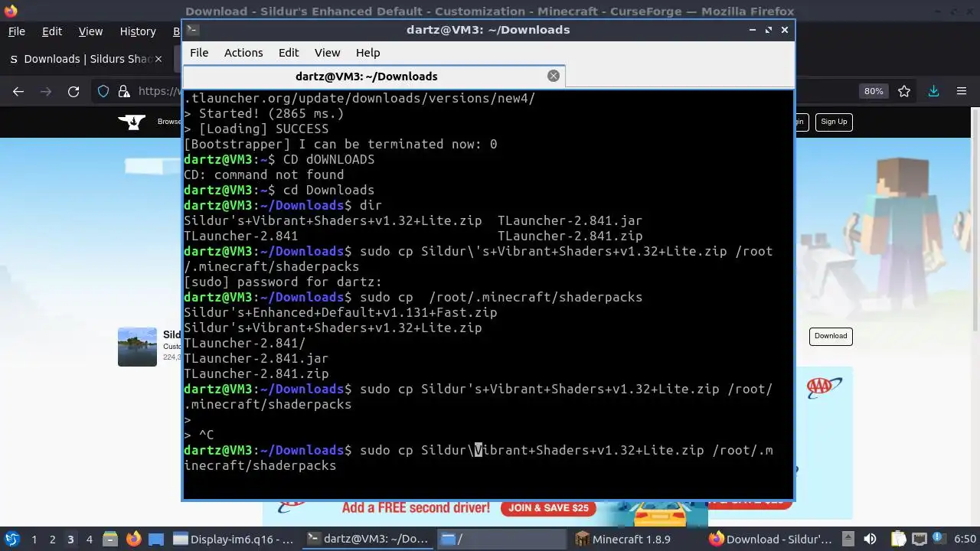980x551 pixels.
Task: Open the volume control speaker icon
Action: point(870,539)
